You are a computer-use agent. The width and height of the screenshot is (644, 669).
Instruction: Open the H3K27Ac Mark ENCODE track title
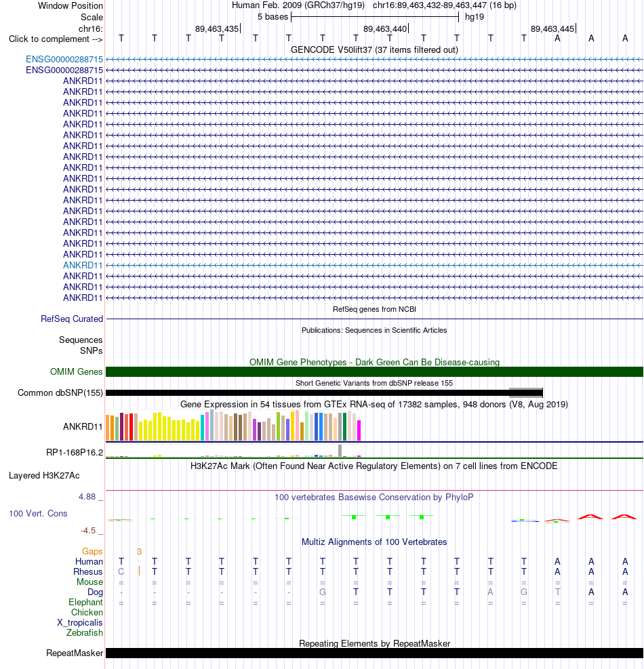pyautogui.click(x=374, y=466)
